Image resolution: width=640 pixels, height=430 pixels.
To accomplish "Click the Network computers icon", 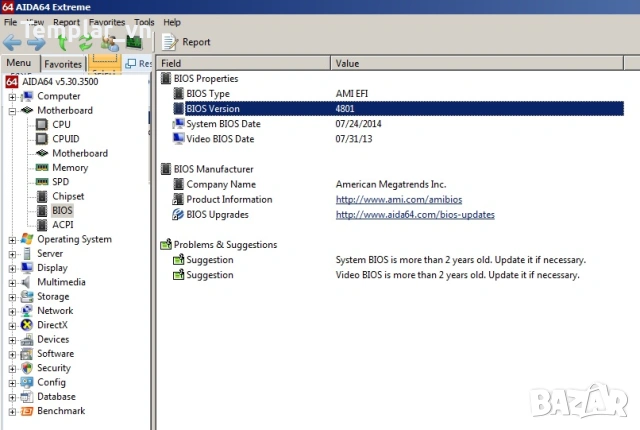I will [27, 310].
